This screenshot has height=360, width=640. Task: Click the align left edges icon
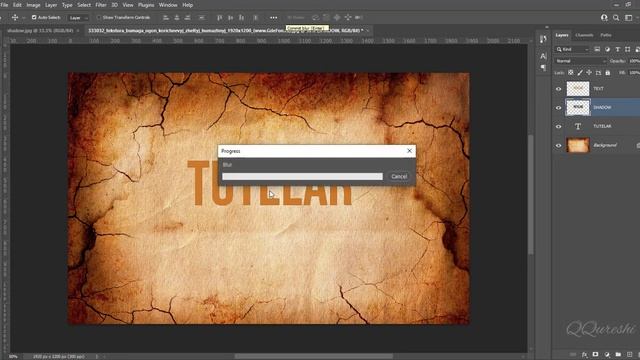pos(166,18)
